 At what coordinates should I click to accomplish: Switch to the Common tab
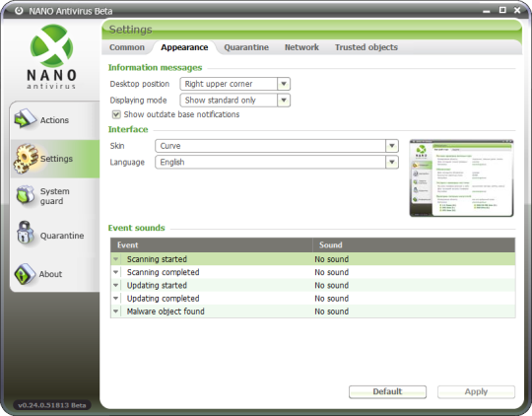tap(127, 47)
